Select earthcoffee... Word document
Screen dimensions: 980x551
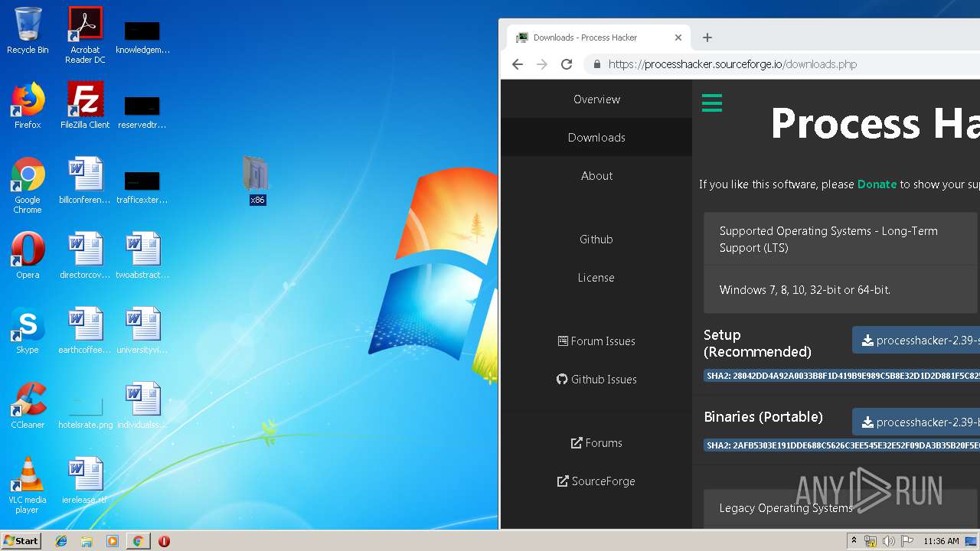(x=85, y=331)
